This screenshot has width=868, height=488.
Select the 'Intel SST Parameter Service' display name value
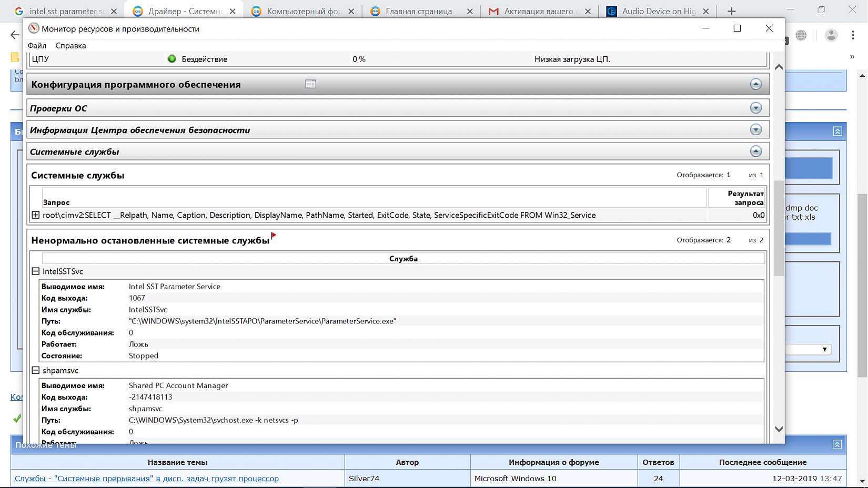click(175, 287)
